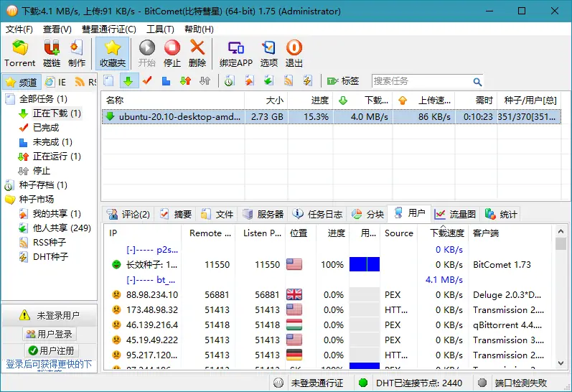The width and height of the screenshot is (572, 392).
Task: Select 未完成 (1) tree item
Action: click(52, 142)
